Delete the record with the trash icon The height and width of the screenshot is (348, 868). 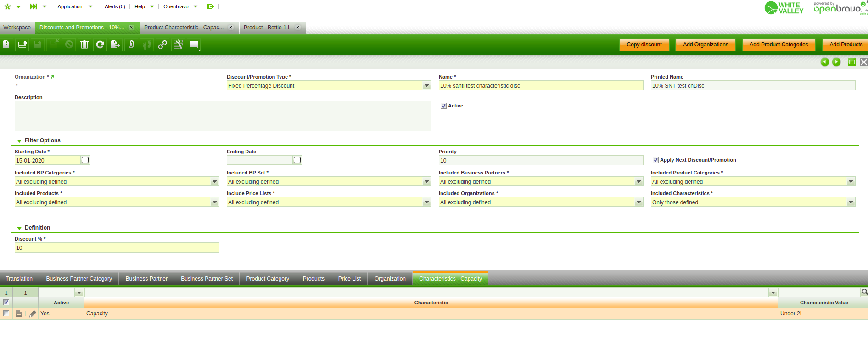click(x=84, y=45)
